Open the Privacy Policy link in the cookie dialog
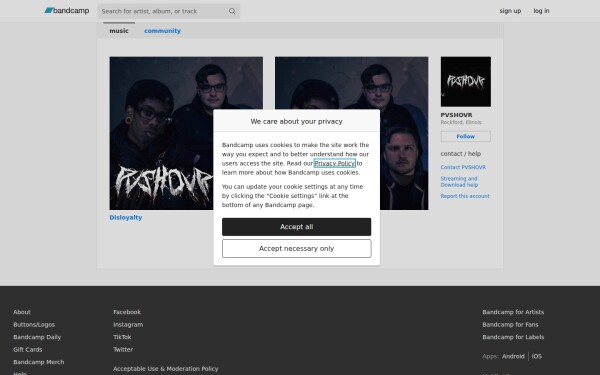Screen dimensions: 600x375 (334, 163)
